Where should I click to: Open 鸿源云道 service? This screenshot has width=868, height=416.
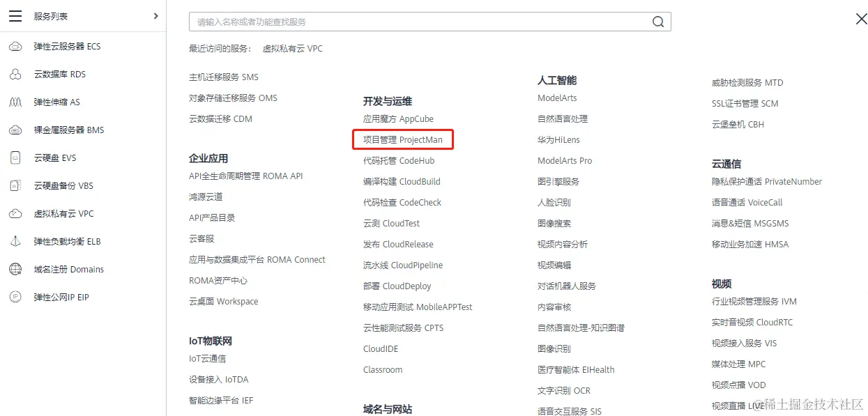pyautogui.click(x=206, y=197)
